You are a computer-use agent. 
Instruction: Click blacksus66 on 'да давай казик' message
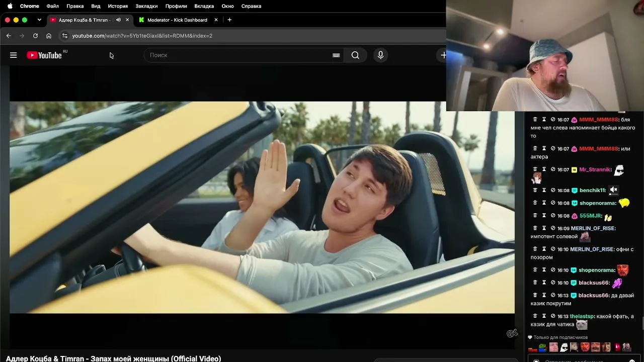point(594,296)
